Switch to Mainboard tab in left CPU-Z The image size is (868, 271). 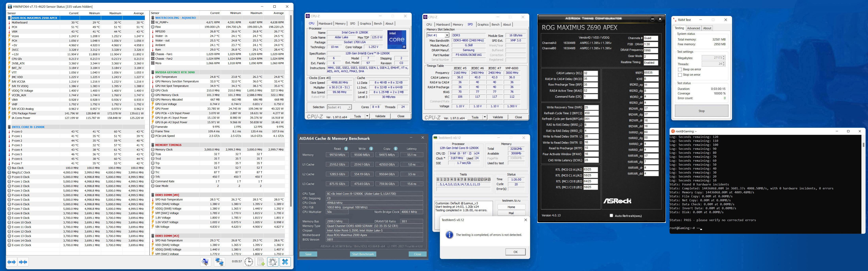325,24
